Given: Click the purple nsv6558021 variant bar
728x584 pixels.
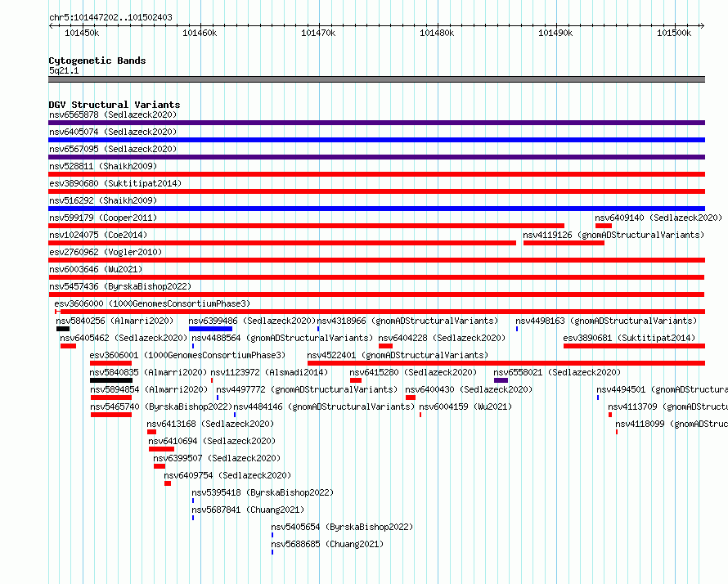Looking at the screenshot, I should click(501, 380).
